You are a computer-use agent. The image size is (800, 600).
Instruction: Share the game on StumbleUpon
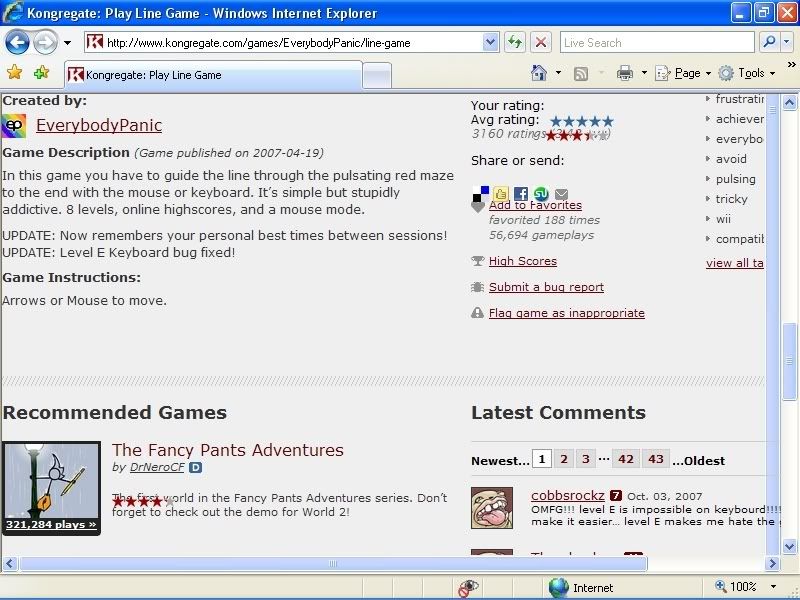click(x=541, y=194)
